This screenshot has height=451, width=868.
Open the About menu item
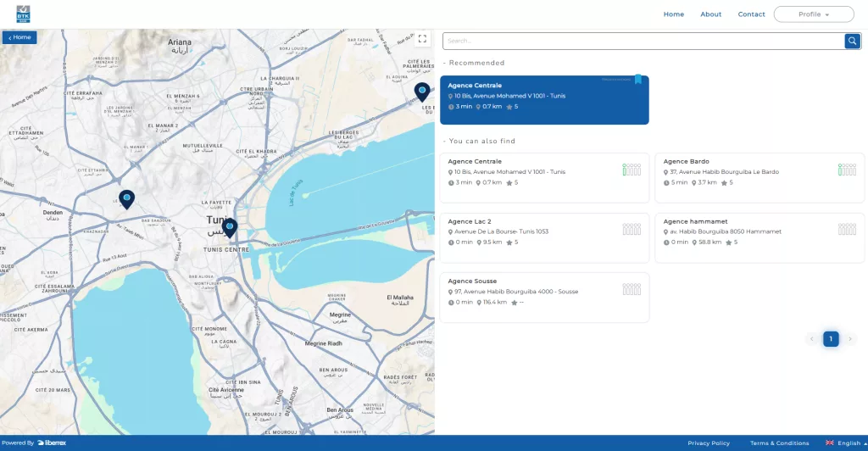coord(711,14)
